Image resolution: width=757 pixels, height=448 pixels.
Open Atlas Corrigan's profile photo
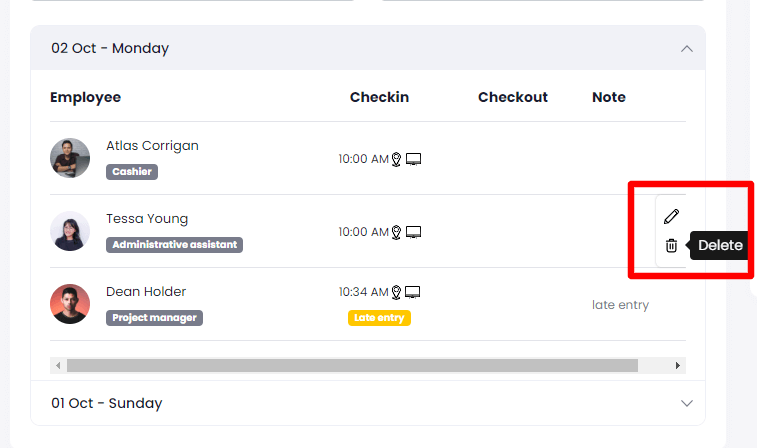pyautogui.click(x=70, y=158)
